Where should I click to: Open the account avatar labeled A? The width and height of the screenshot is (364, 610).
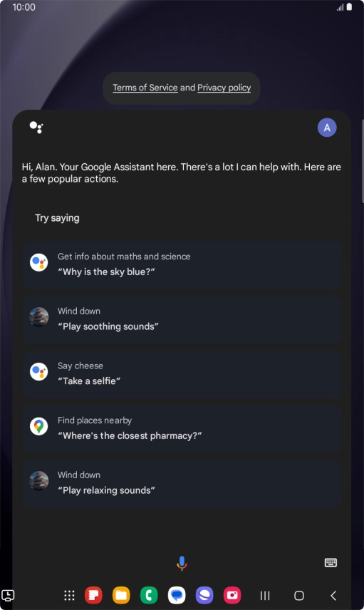click(x=327, y=128)
